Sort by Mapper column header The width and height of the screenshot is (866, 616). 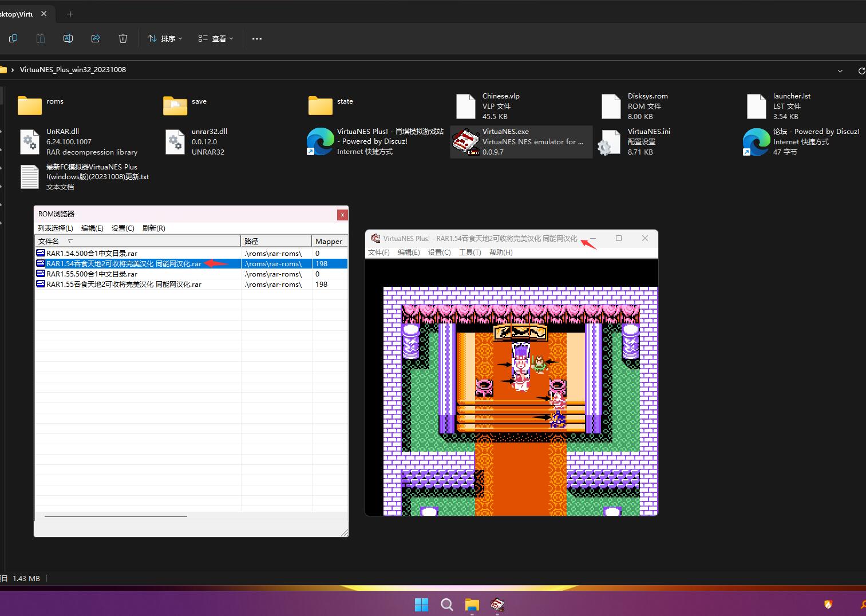[329, 241]
